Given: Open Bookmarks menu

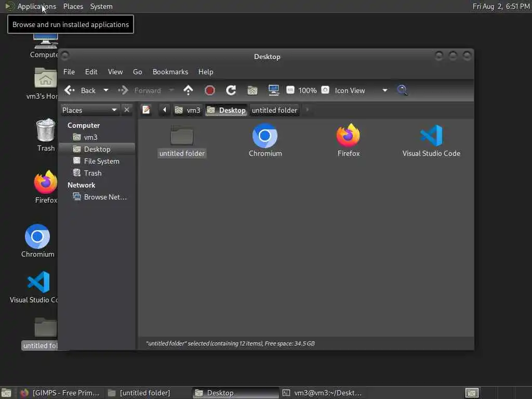Looking at the screenshot, I should (x=170, y=72).
